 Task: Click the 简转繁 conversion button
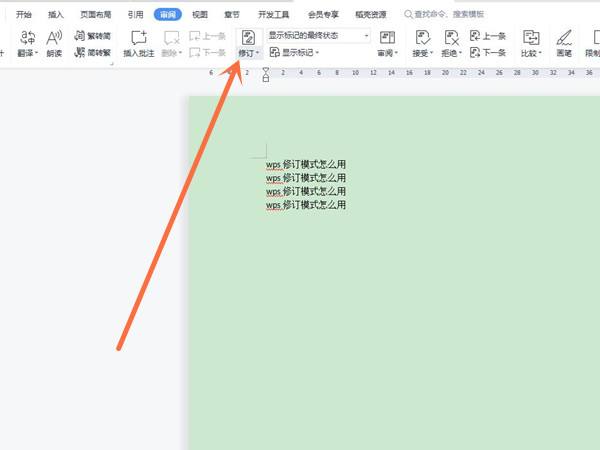pyautogui.click(x=93, y=52)
